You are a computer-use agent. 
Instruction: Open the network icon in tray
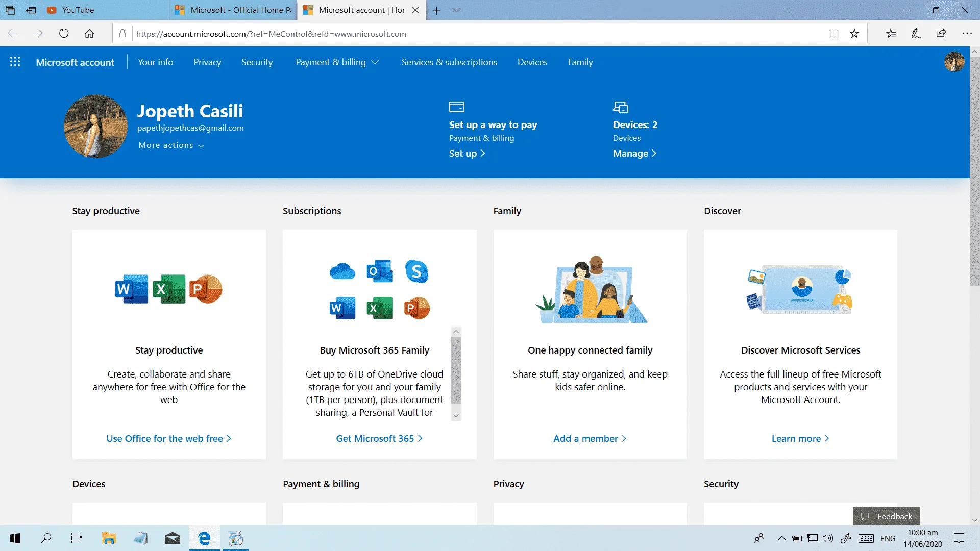[813, 538]
